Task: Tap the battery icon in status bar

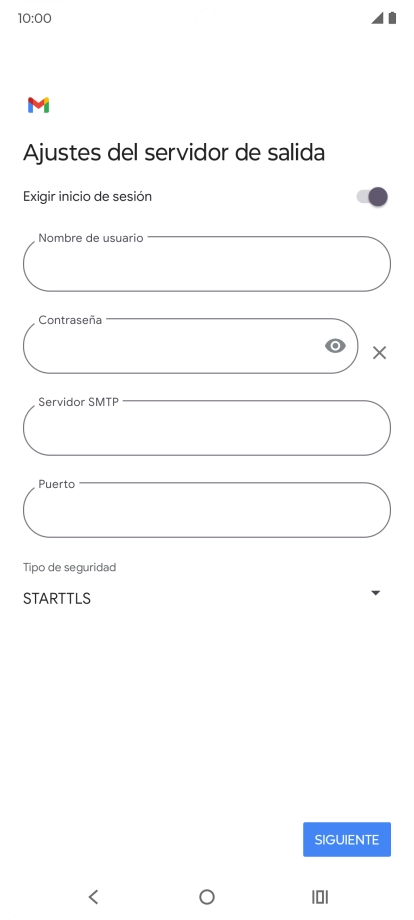Action: [392, 18]
